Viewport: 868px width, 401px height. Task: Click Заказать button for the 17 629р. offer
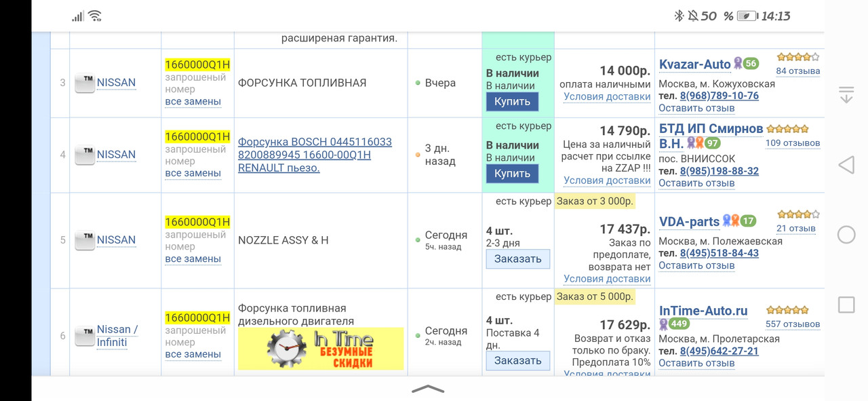click(517, 360)
